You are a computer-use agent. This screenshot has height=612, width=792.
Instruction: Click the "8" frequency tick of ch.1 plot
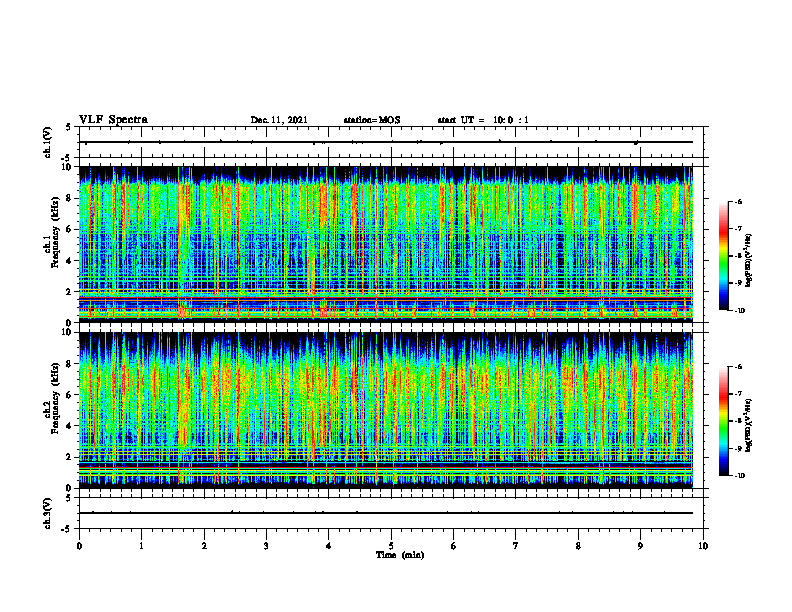[x=69, y=198]
